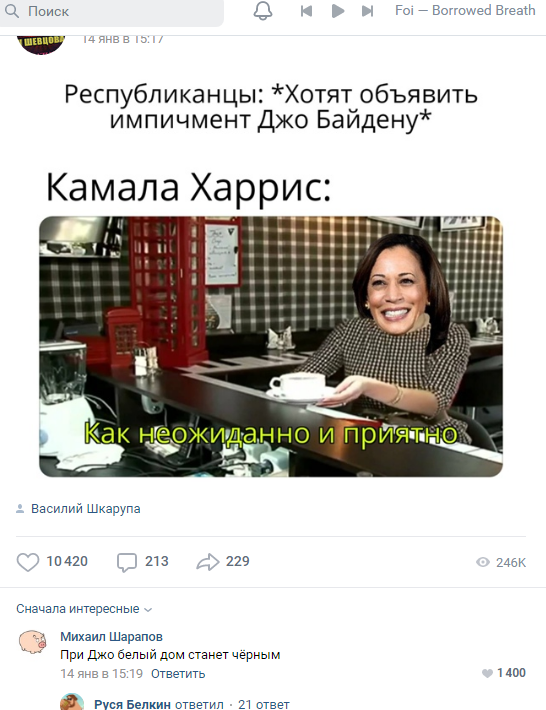546x710 pixels.
Task: Like Михаил Шарапов's comment
Action: [x=487, y=673]
